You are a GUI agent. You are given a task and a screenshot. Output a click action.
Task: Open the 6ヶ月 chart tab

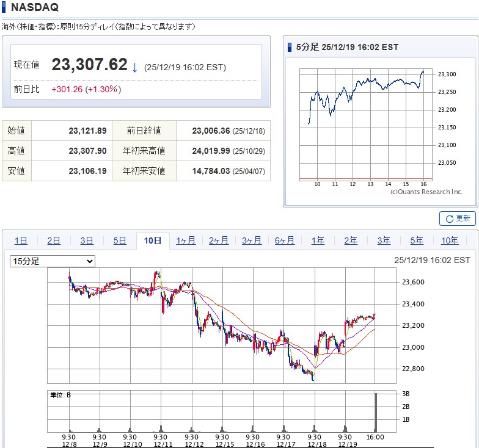pyautogui.click(x=285, y=240)
